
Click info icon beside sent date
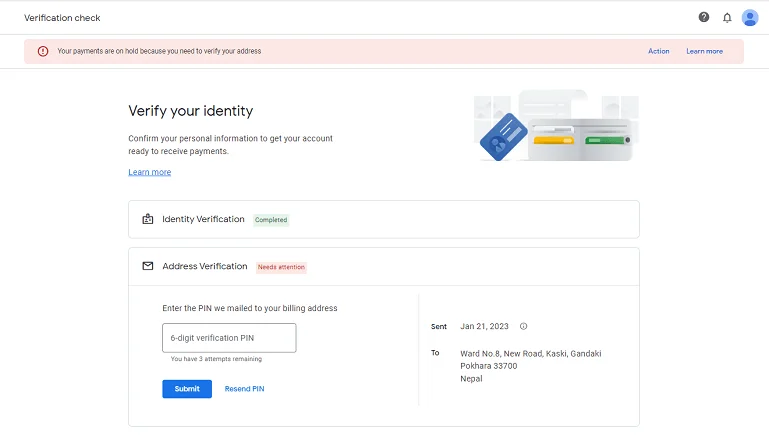pyautogui.click(x=523, y=326)
